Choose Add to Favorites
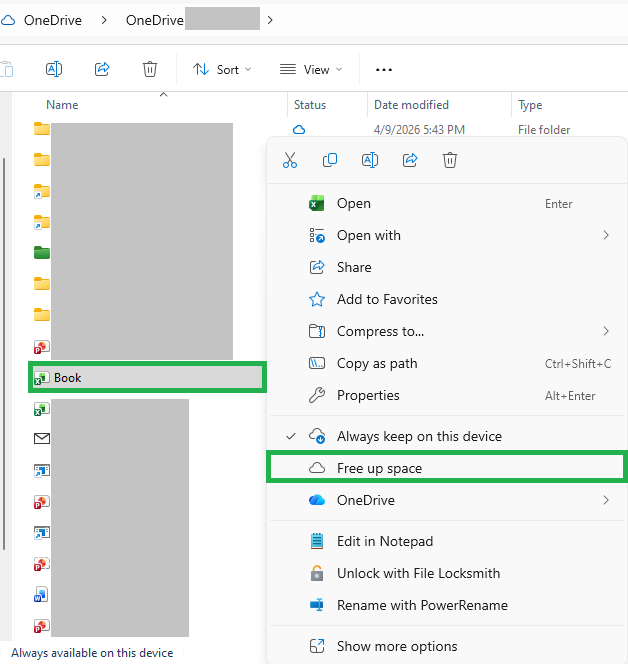This screenshot has width=628, height=664. coord(449,299)
